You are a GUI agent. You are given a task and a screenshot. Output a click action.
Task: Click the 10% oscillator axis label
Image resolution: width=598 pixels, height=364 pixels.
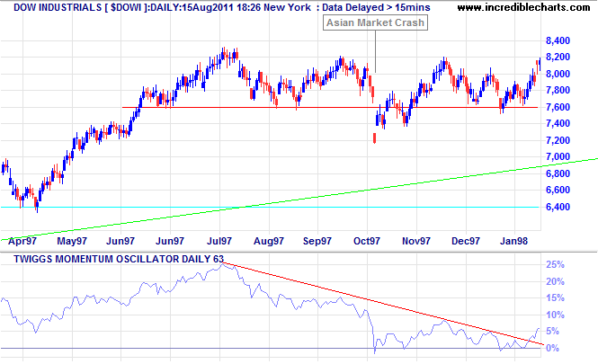[x=556, y=315]
